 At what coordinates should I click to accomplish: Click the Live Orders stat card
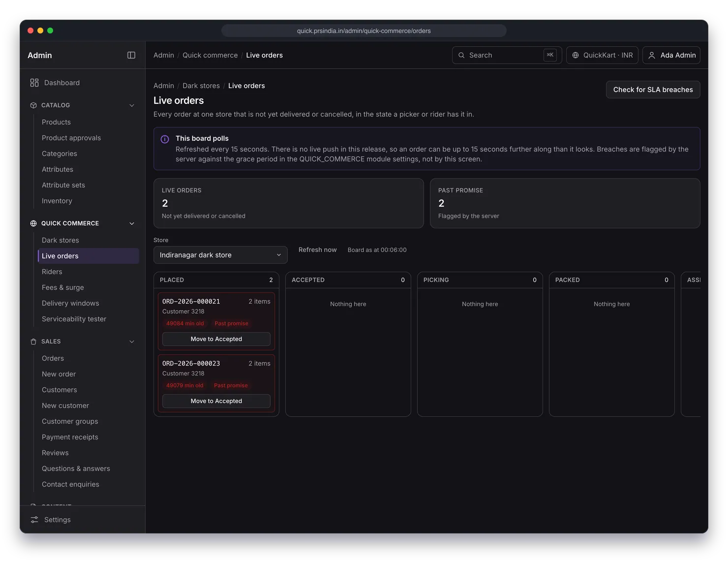289,203
